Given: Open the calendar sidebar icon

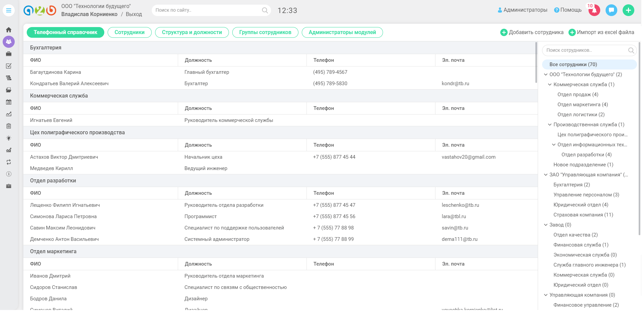Looking at the screenshot, I should (x=9, y=102).
